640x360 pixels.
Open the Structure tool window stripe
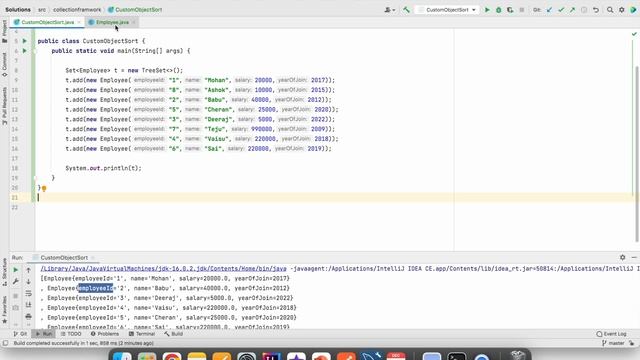pyautogui.click(x=4, y=272)
